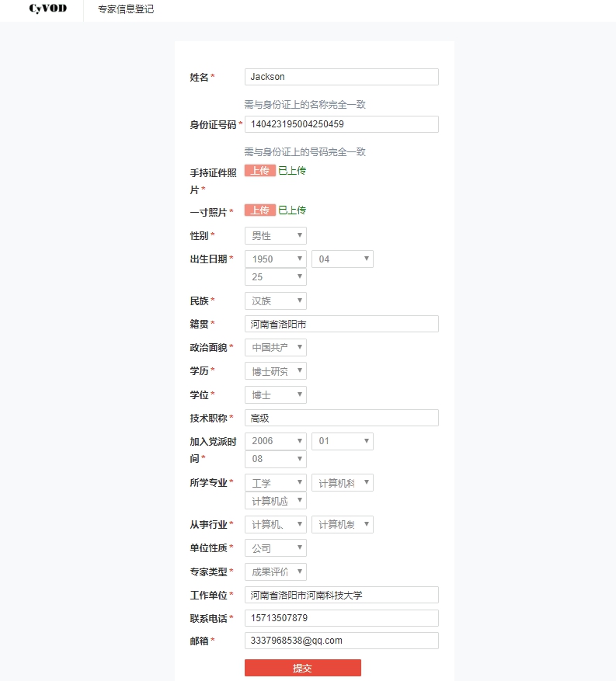Click the 技术职称 input field showing 高级

pos(342,418)
